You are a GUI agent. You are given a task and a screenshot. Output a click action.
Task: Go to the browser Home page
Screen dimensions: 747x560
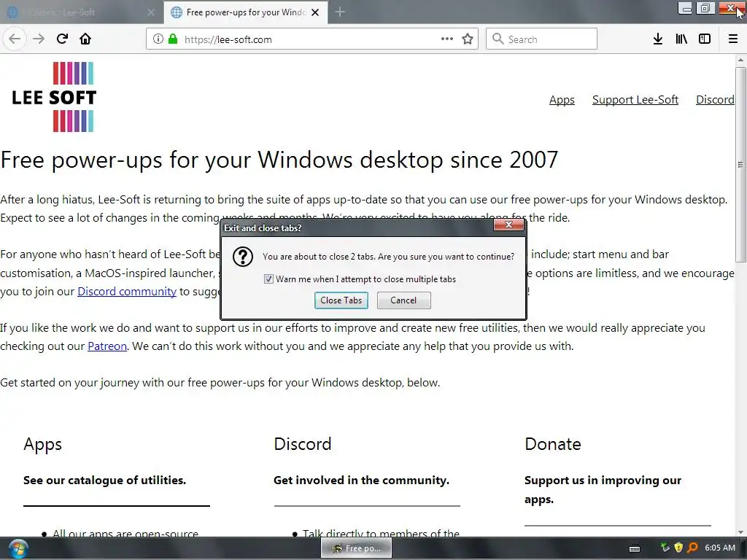point(85,39)
